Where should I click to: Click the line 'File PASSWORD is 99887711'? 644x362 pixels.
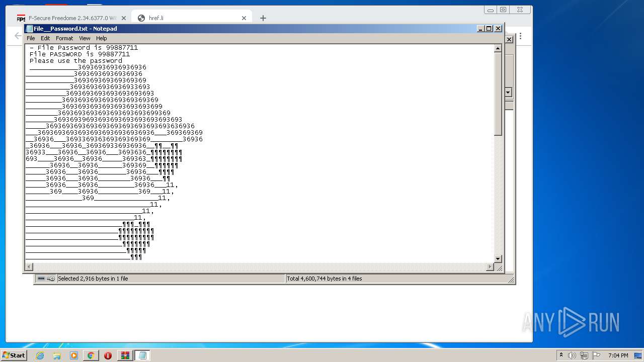pyautogui.click(x=79, y=54)
